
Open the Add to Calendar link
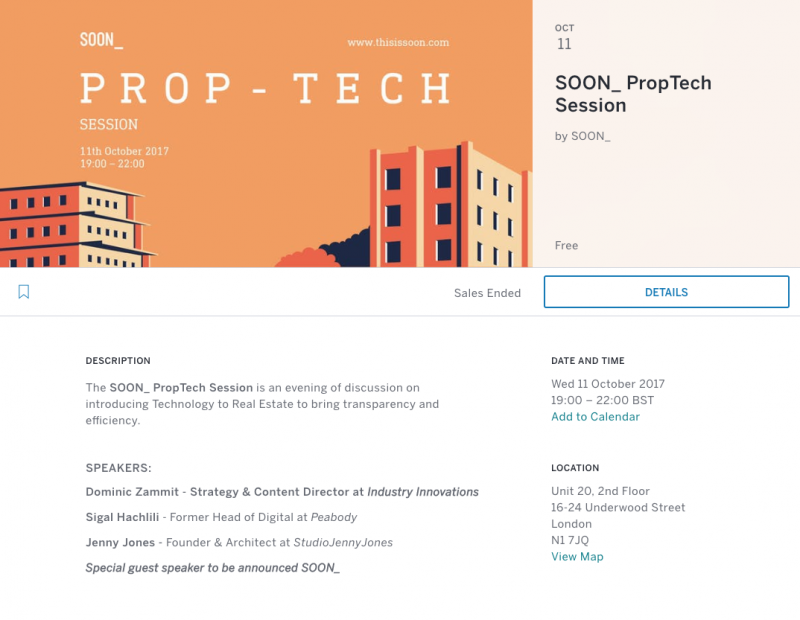pos(595,417)
